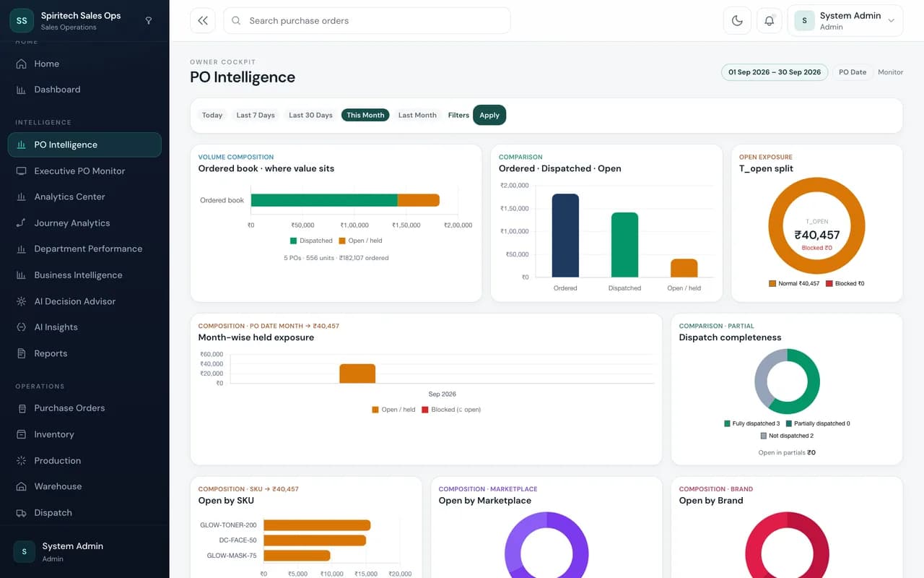Click the Reports document icon
Viewport: 924px width, 578px height.
21,353
